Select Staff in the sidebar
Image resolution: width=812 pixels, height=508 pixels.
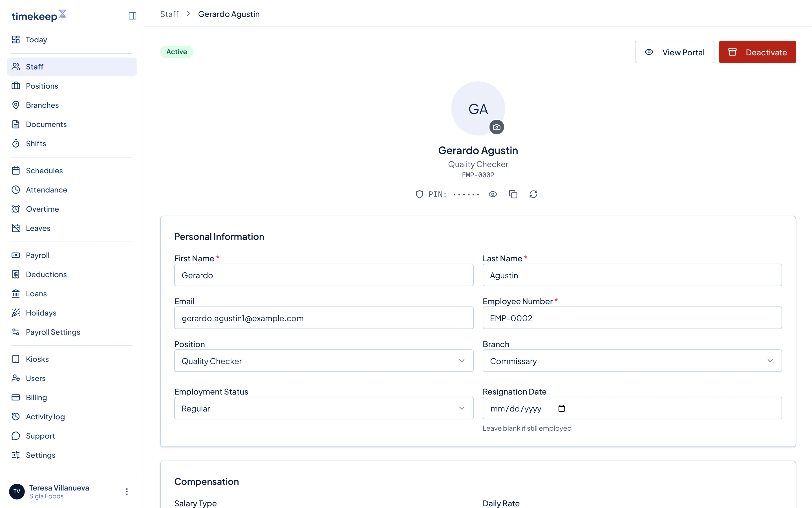pyautogui.click(x=72, y=67)
